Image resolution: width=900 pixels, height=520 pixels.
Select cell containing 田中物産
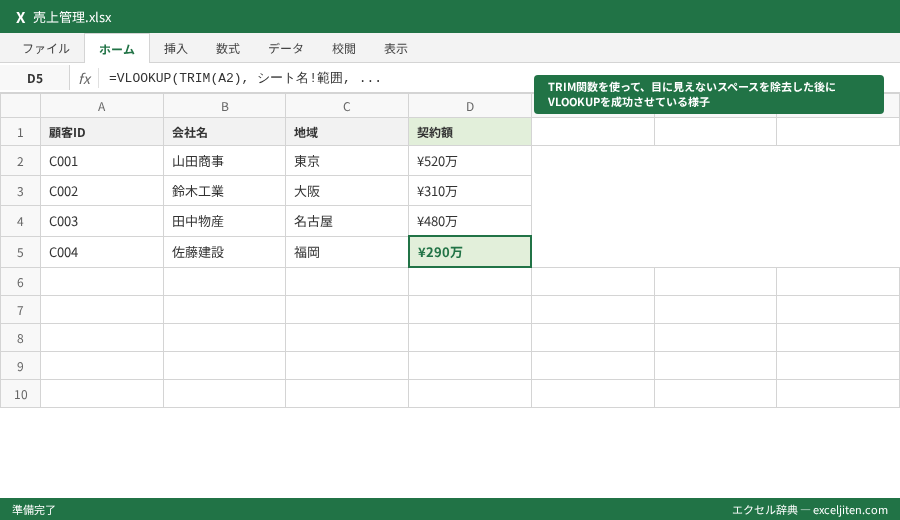(224, 221)
